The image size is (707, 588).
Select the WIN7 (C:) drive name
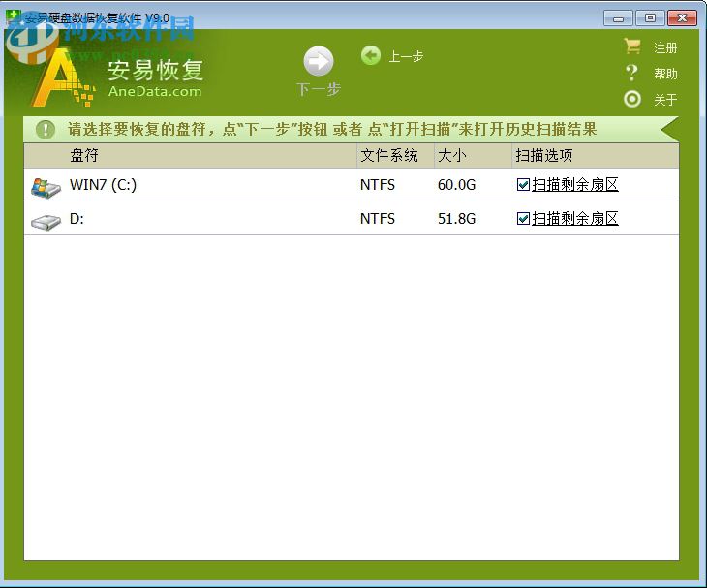tap(103, 185)
